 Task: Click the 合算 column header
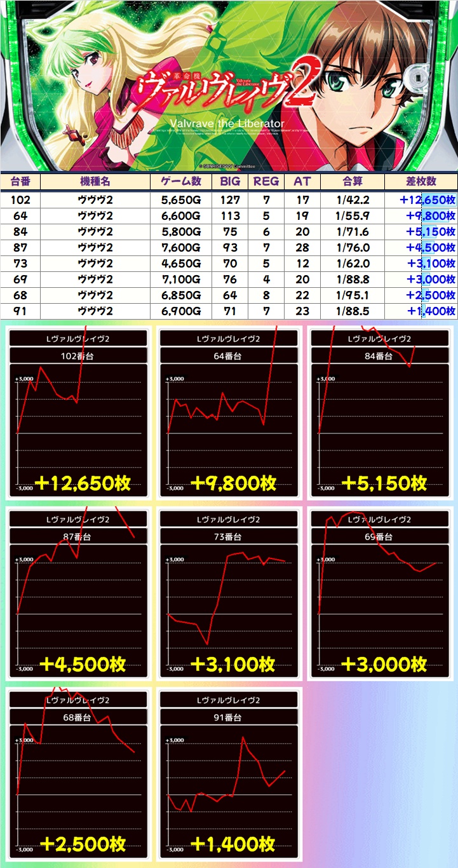click(352, 181)
